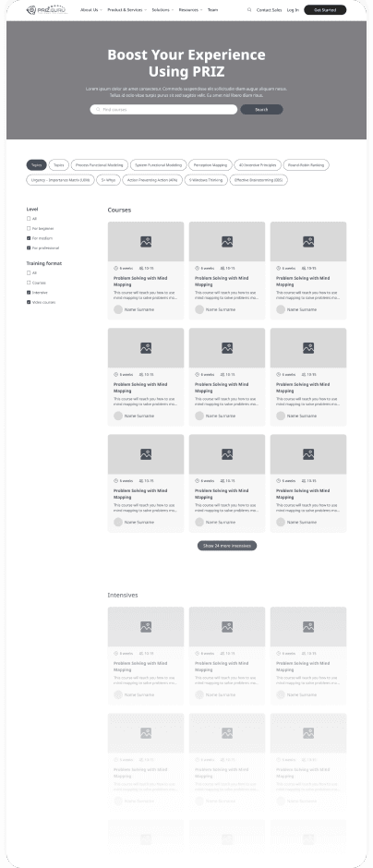Click the Training format filter heading
This screenshot has height=868, width=373.
click(44, 263)
